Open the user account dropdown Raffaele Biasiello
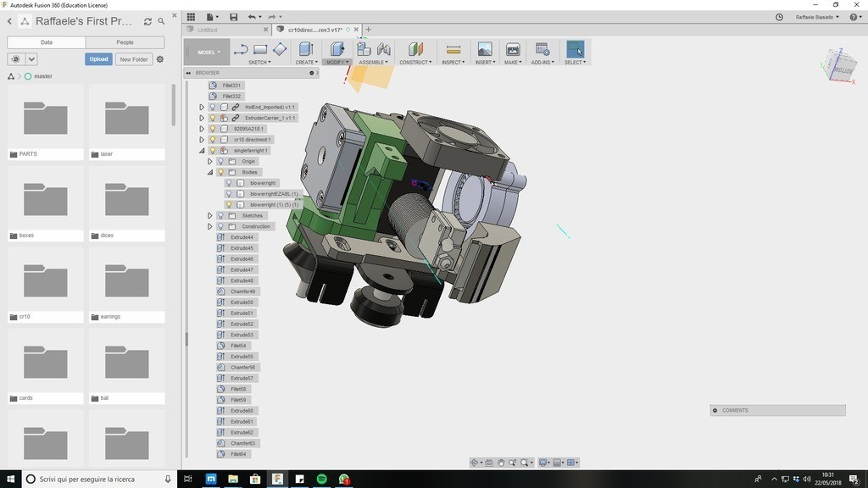The image size is (868, 488). click(818, 17)
